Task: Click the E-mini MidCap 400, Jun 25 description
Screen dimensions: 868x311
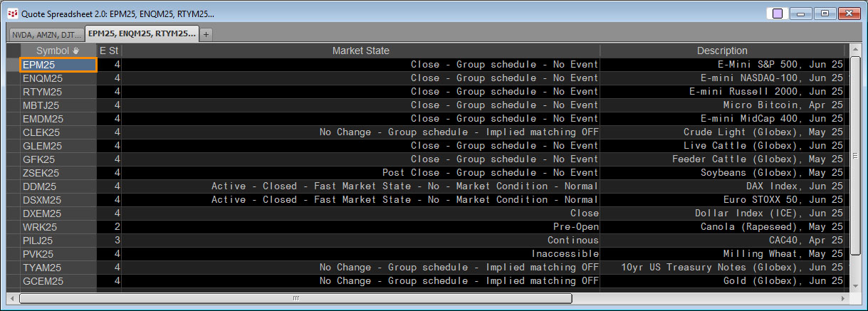Action: tap(772, 119)
